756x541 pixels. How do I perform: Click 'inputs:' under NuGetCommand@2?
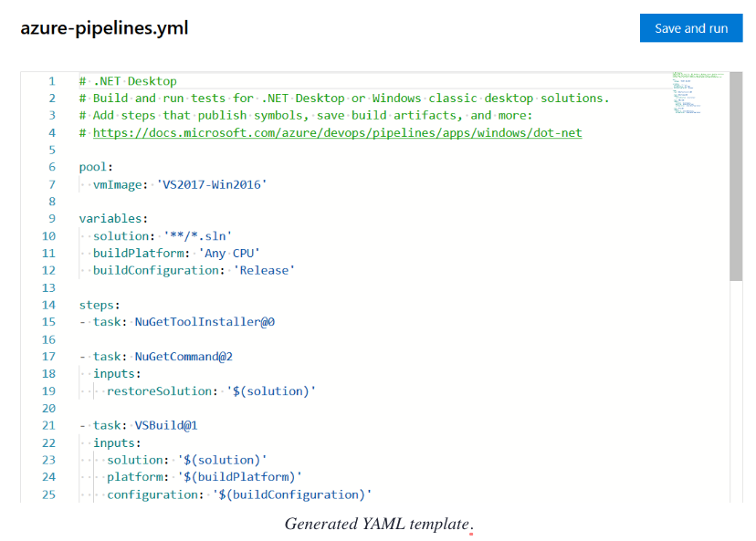tap(117, 374)
